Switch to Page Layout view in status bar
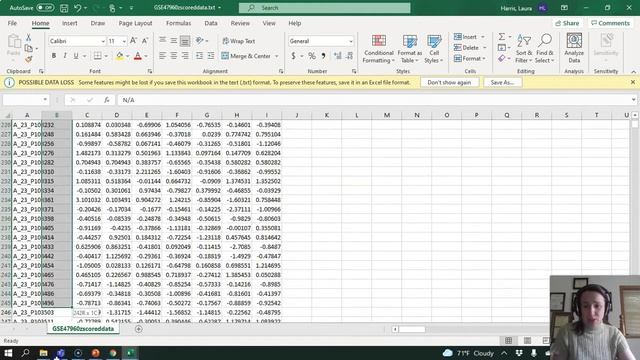 (527, 340)
